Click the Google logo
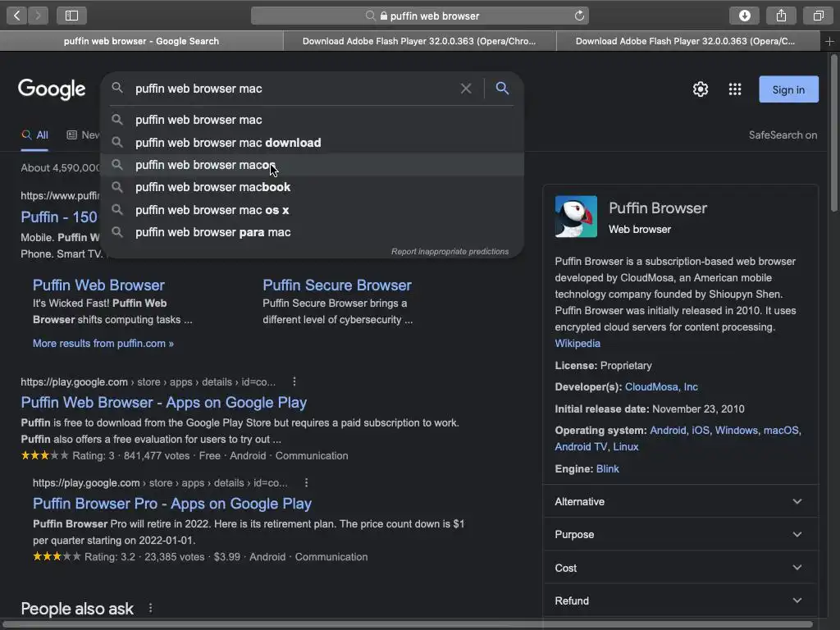Image resolution: width=840 pixels, height=630 pixels. [52, 89]
